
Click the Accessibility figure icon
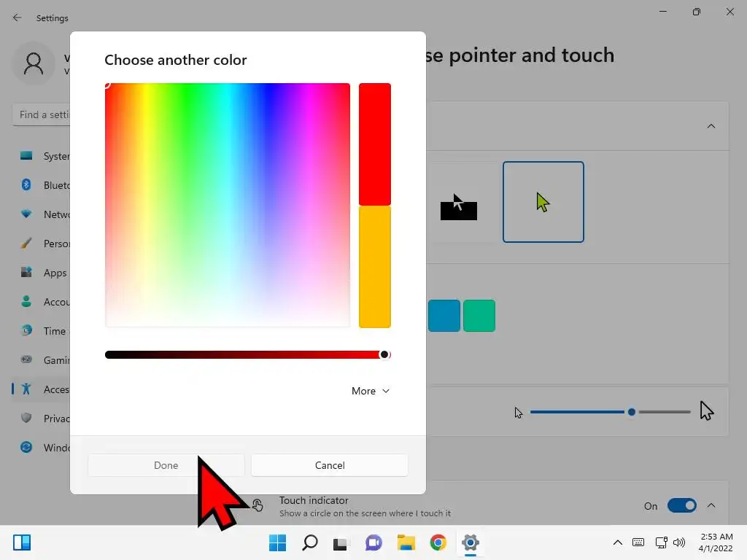click(x=26, y=389)
